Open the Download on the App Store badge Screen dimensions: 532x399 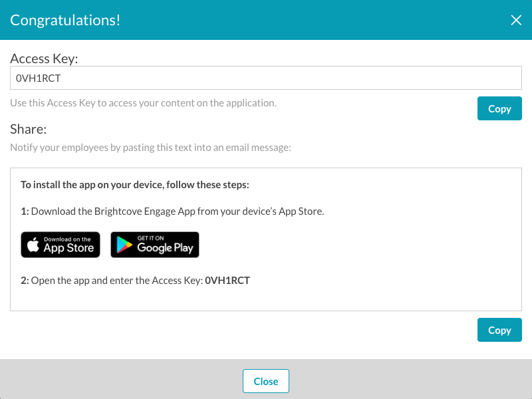click(61, 245)
